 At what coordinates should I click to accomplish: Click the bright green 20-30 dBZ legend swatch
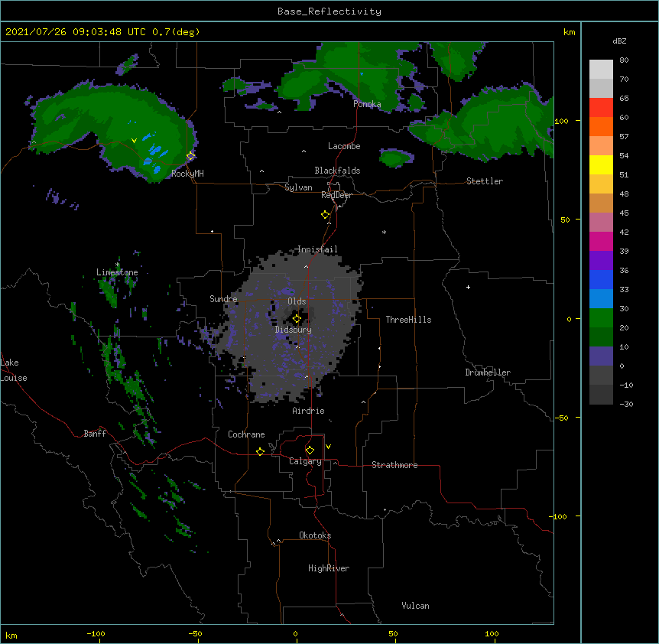click(601, 318)
